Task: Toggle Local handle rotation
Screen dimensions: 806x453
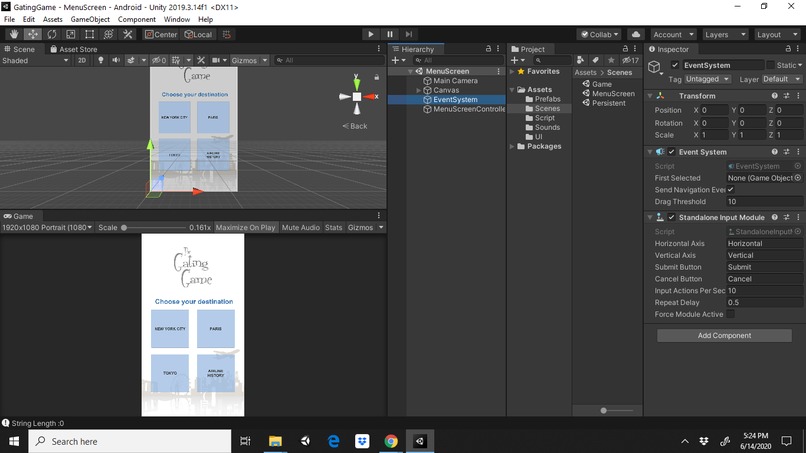Action: tap(198, 34)
